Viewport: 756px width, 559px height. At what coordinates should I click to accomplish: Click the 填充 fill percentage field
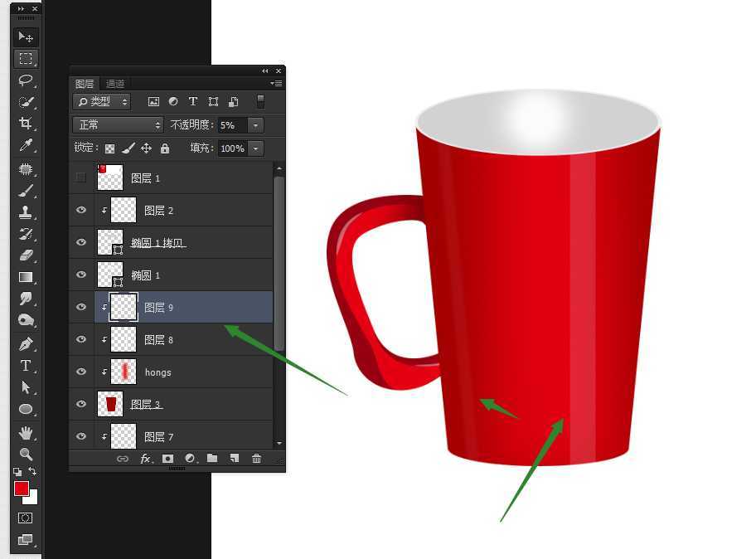point(231,148)
